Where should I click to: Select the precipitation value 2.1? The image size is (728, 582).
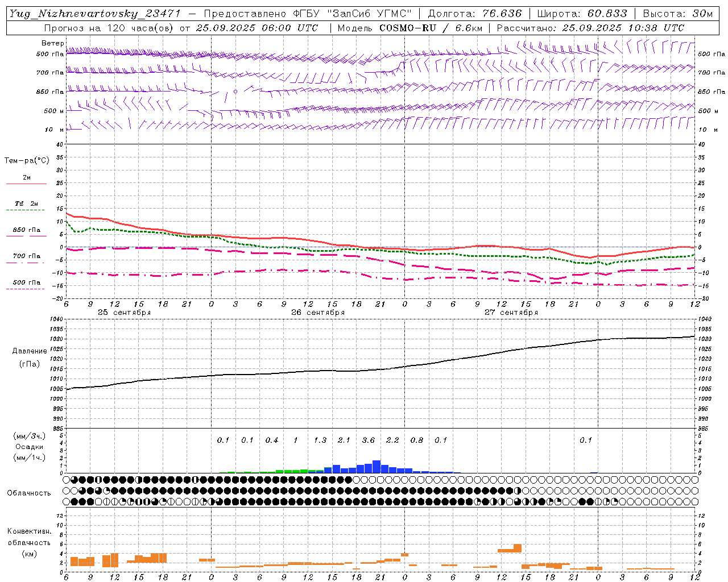[344, 440]
